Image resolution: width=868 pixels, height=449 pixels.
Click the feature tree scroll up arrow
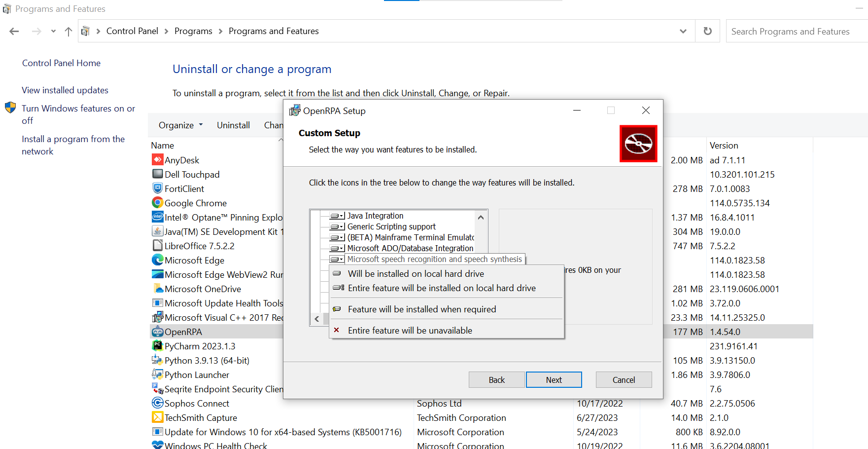[x=481, y=217]
